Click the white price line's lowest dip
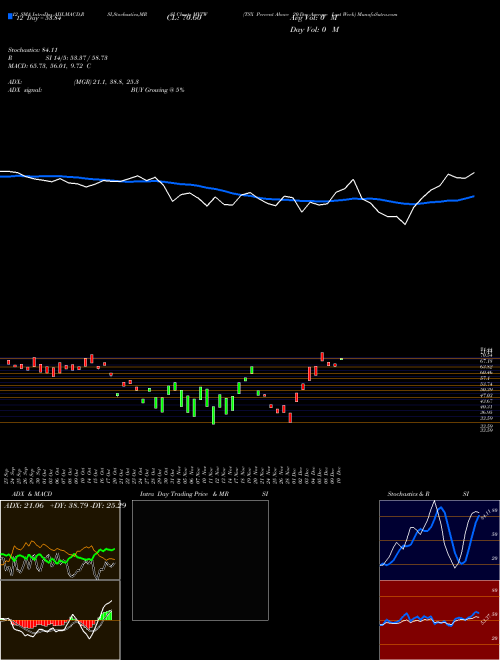The image size is (500, 660). click(405, 224)
